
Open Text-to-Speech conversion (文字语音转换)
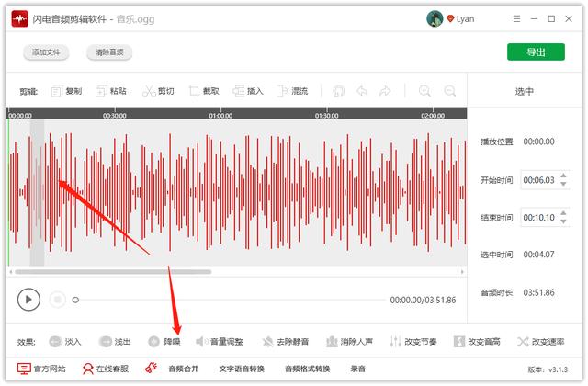(x=242, y=369)
